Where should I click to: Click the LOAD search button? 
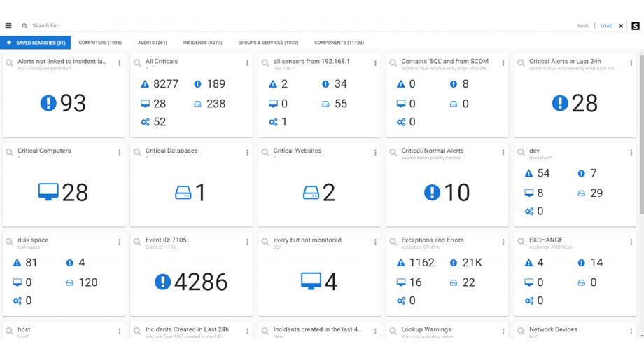(x=606, y=25)
